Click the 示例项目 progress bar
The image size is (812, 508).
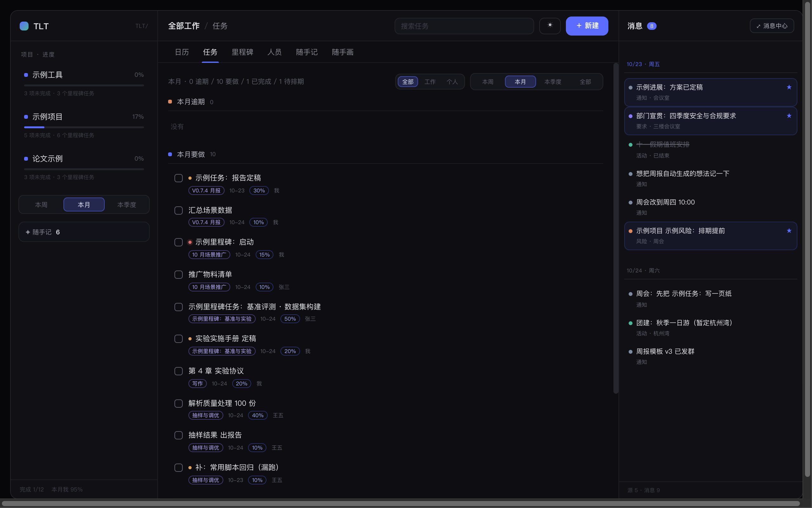point(84,127)
